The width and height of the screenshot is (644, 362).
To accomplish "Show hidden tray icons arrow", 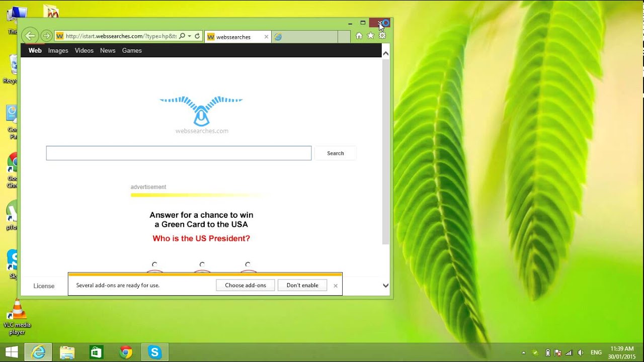I will pyautogui.click(x=524, y=353).
